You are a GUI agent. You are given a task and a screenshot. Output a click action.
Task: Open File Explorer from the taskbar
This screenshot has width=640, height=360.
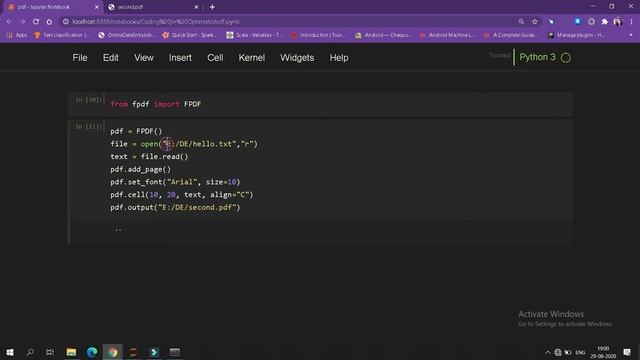(71, 352)
